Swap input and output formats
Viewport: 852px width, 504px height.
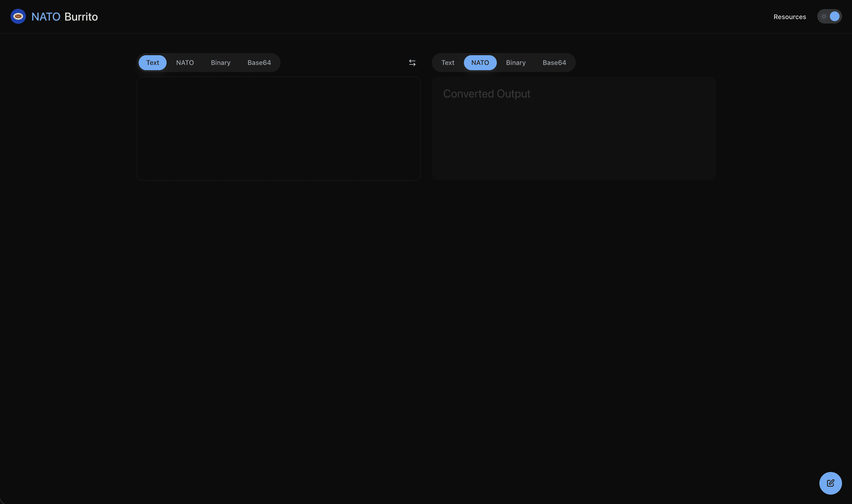click(x=412, y=63)
